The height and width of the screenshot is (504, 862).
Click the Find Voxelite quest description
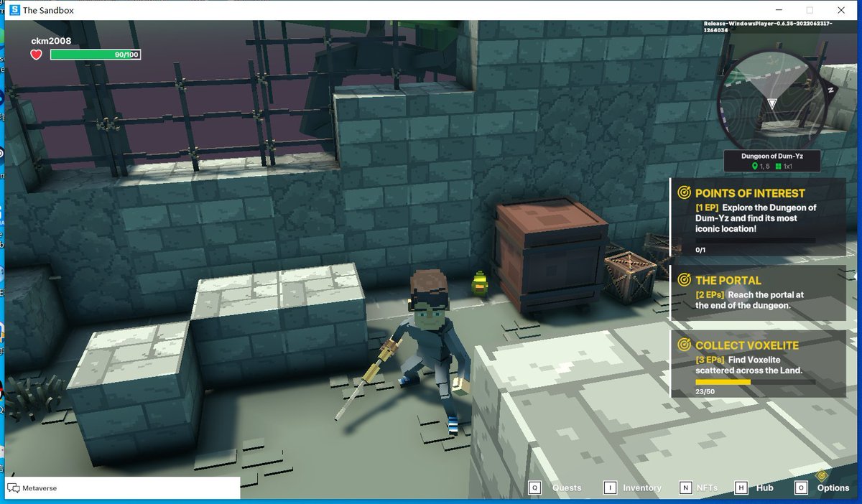click(749, 365)
